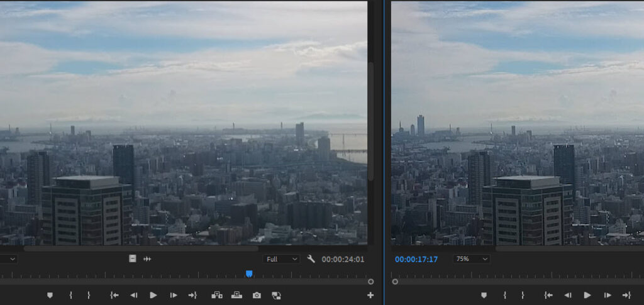
Task: Click the Drag Audio Only waveform icon
Action: [147, 258]
